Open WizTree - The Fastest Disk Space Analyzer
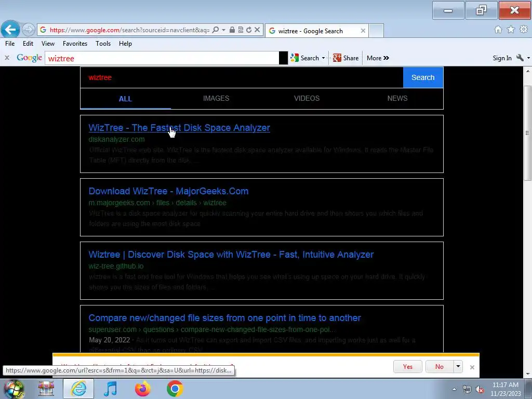 point(179,128)
